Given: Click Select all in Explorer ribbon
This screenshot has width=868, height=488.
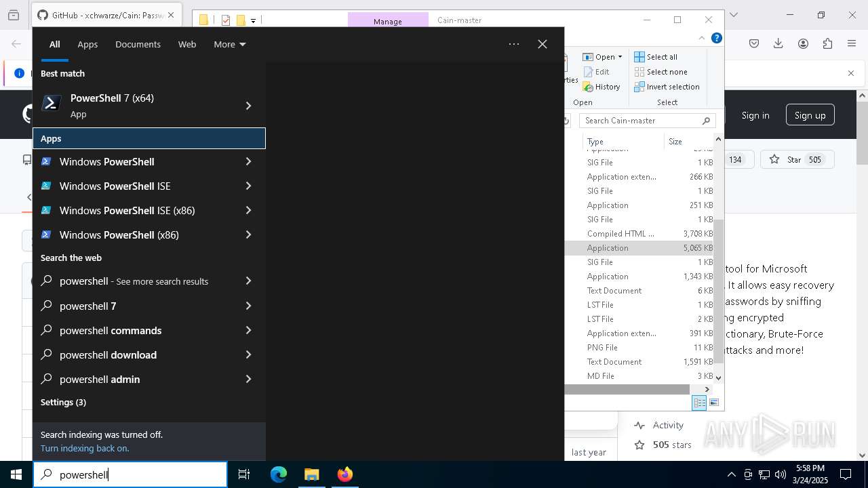Looking at the screenshot, I should [656, 57].
